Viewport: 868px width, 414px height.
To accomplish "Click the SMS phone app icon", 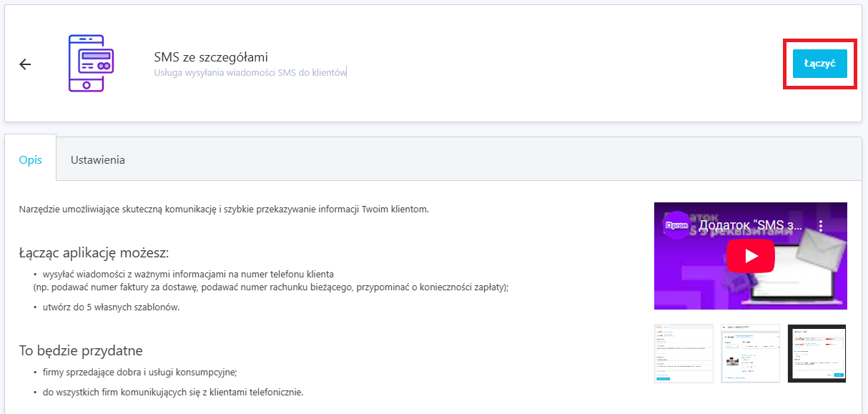I will pyautogui.click(x=91, y=63).
